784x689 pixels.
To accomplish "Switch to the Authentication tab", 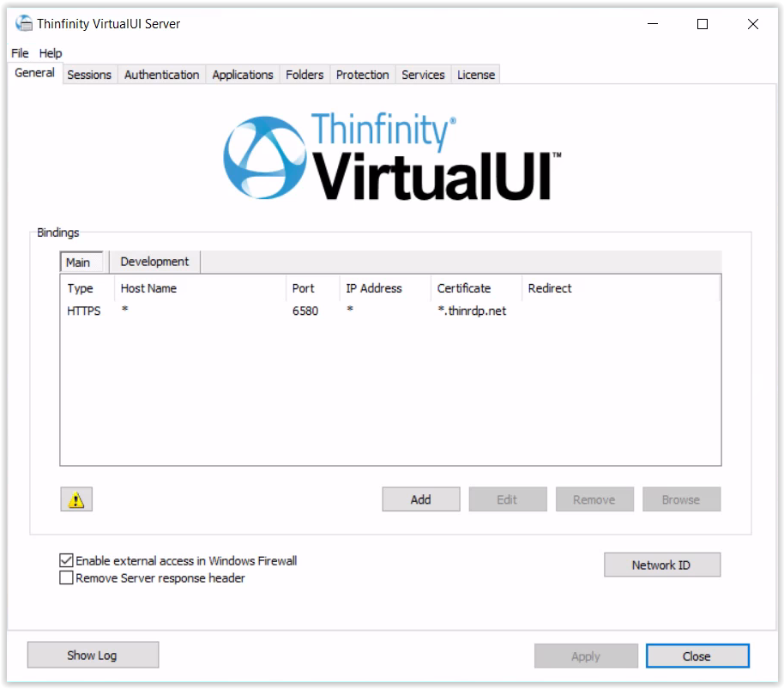I will tap(161, 75).
